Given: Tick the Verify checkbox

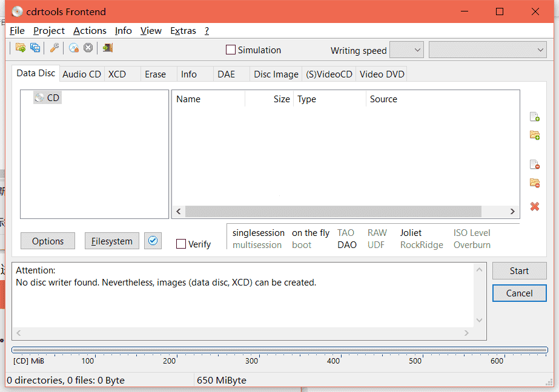Looking at the screenshot, I should pyautogui.click(x=181, y=244).
